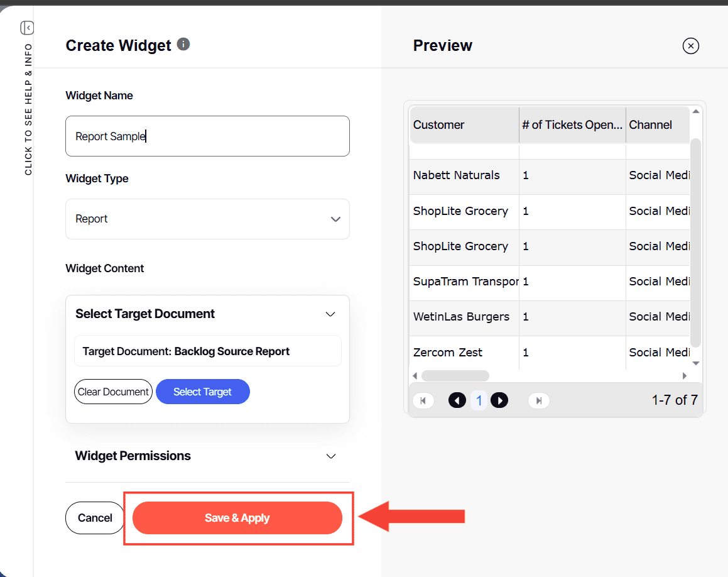Go to first page of preview table

tap(423, 400)
